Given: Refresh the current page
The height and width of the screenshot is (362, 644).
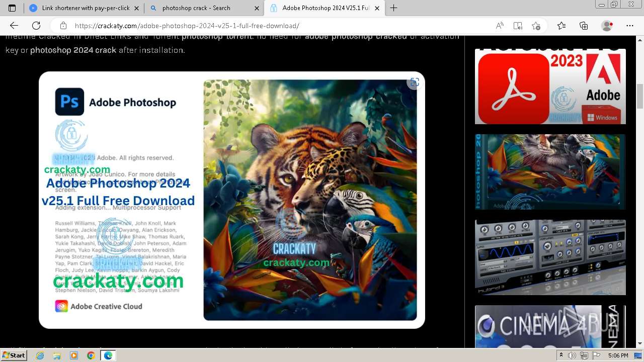Looking at the screenshot, I should [x=36, y=26].
